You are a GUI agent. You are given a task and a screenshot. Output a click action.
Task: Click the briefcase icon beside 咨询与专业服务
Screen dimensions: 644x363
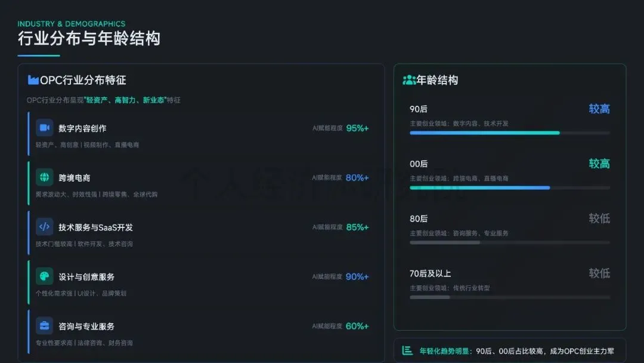[x=44, y=325]
